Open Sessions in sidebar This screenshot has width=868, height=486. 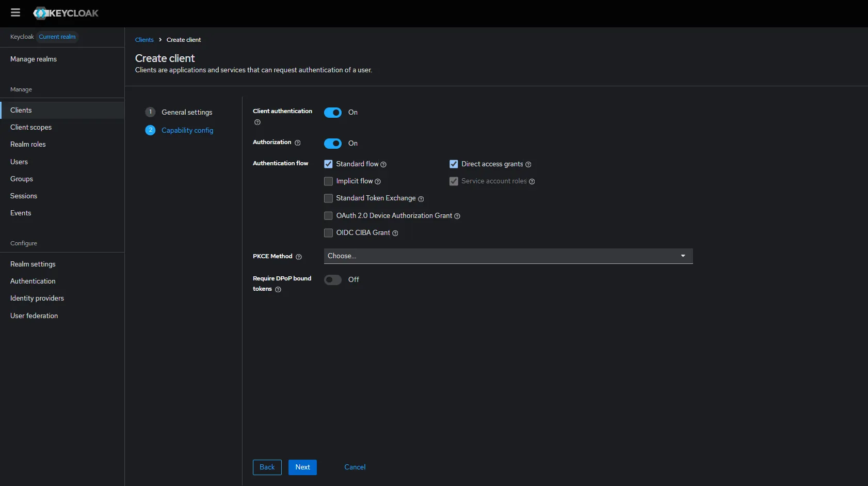[62, 196]
